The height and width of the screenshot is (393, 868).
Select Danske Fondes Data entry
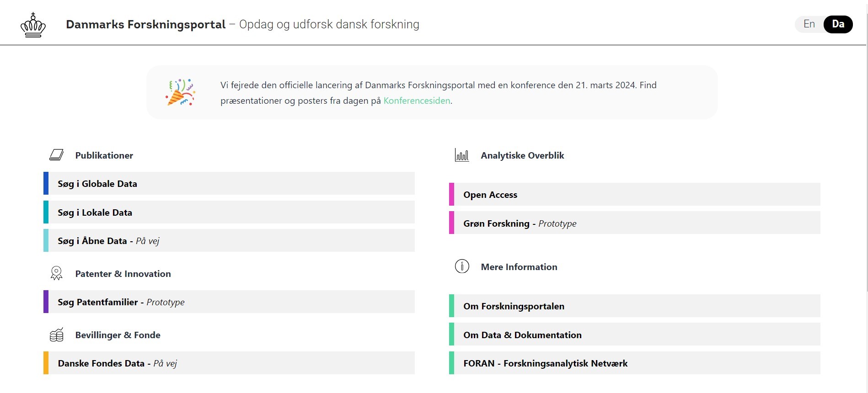[x=229, y=363]
